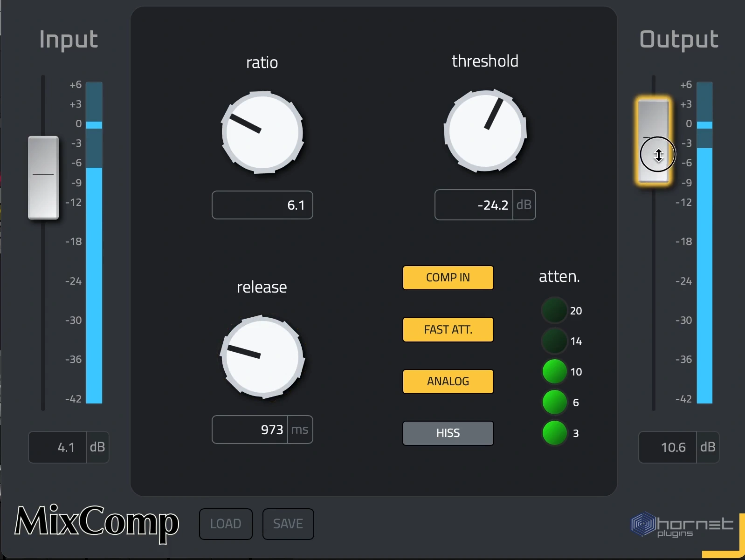The width and height of the screenshot is (745, 560).
Task: Click the Output gain field 10.6
Action: tap(668, 447)
